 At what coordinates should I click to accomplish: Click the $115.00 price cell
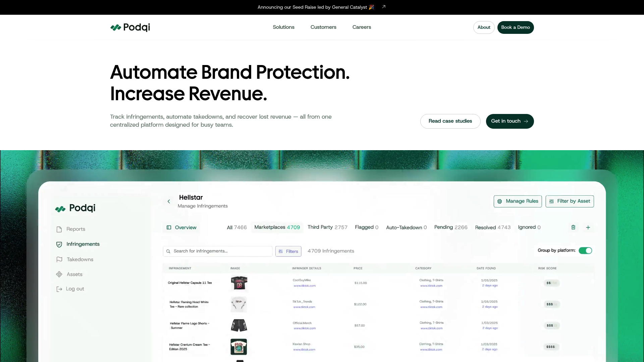tap(361, 283)
